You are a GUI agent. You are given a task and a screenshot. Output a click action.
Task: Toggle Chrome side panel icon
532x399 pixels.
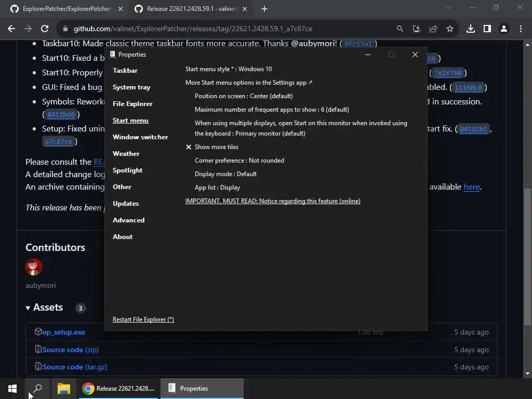(487, 29)
